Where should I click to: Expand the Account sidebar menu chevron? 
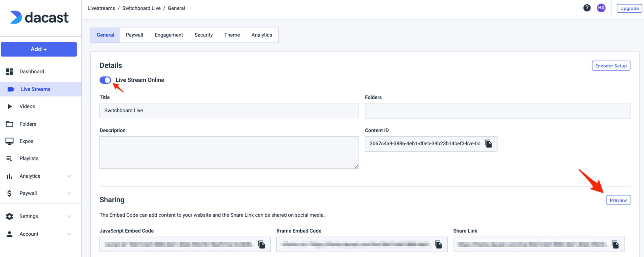[x=69, y=234]
